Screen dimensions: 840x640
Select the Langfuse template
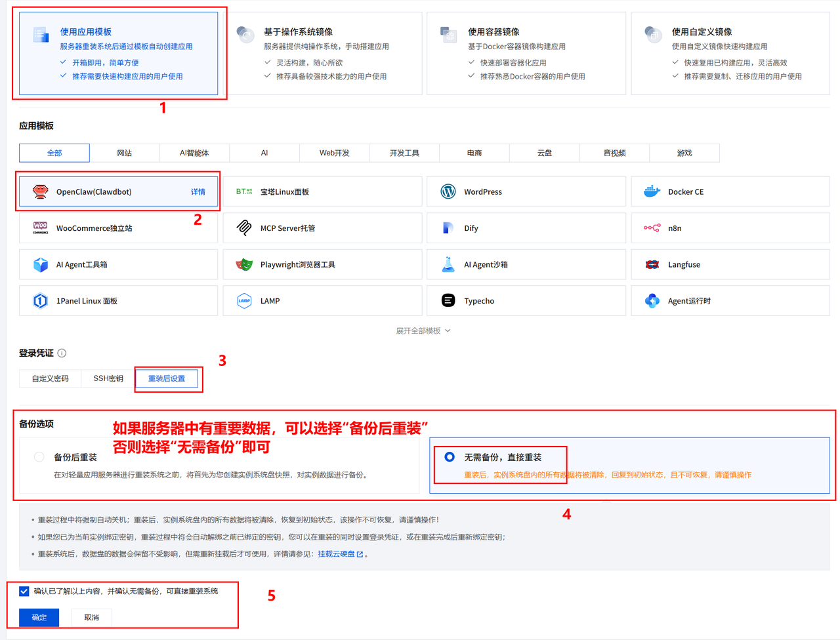730,264
